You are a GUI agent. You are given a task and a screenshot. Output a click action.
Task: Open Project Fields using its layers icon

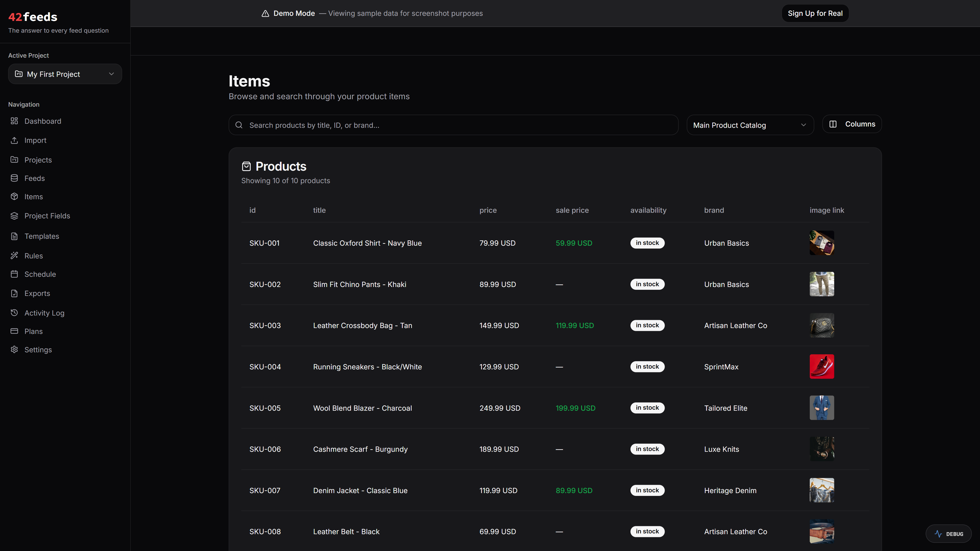15,216
